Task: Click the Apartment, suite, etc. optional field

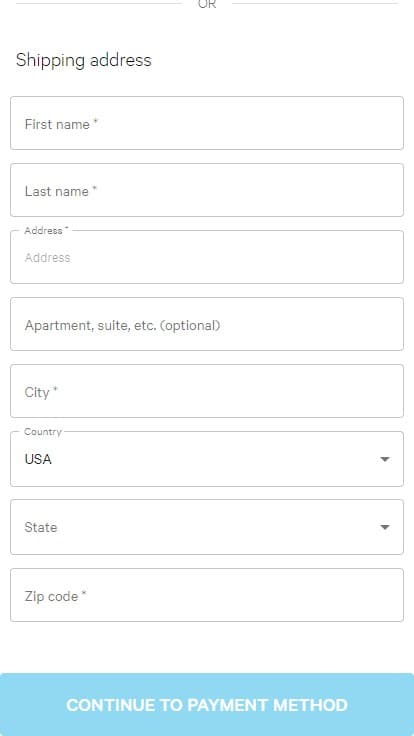Action: 207,324
